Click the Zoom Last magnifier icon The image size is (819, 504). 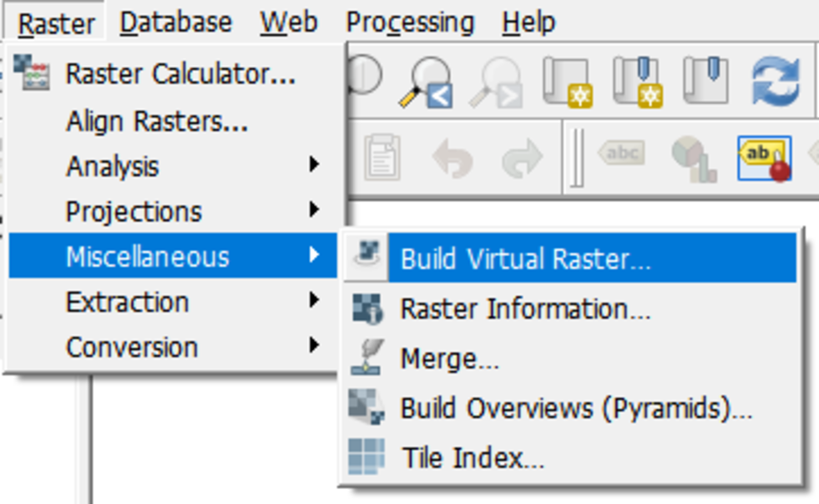click(426, 83)
